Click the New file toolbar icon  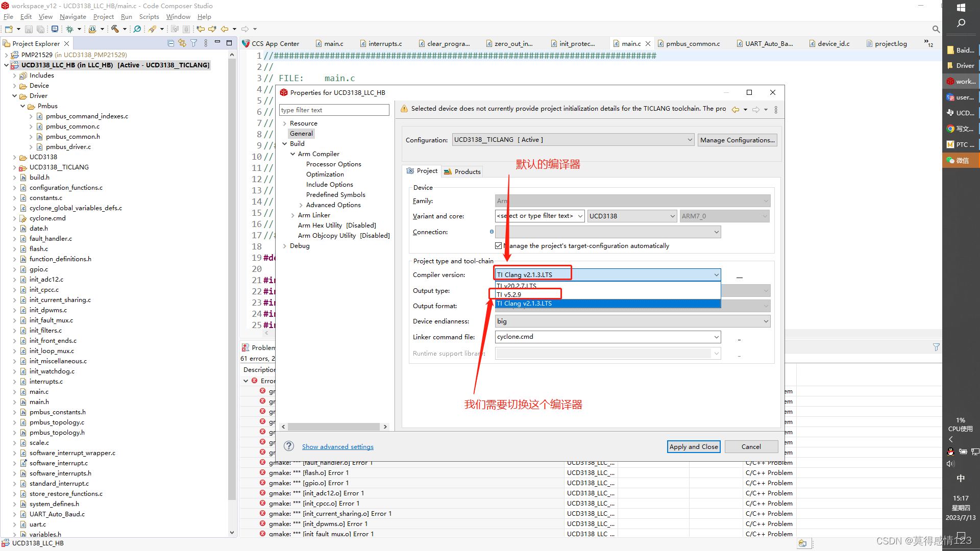(9, 29)
